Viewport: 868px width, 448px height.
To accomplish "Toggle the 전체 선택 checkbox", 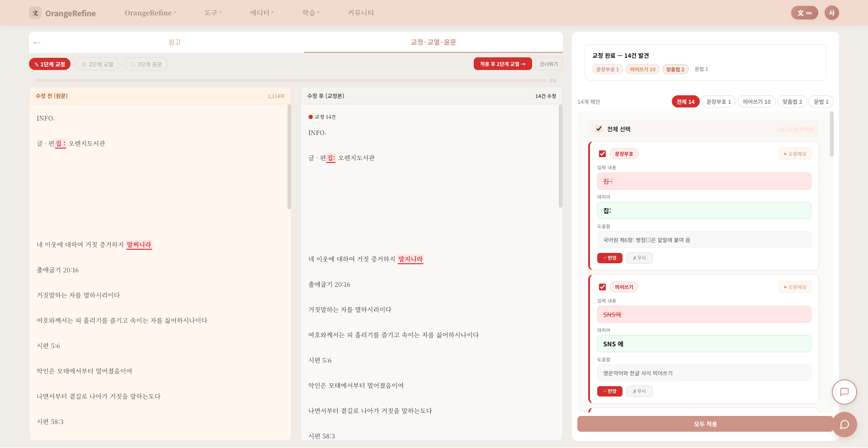I will pyautogui.click(x=599, y=129).
